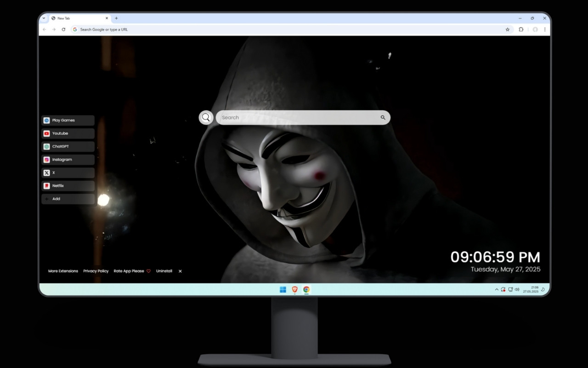Image resolution: width=588 pixels, height=368 pixels.
Task: Open the Chrome three-dot menu
Action: [x=545, y=29]
